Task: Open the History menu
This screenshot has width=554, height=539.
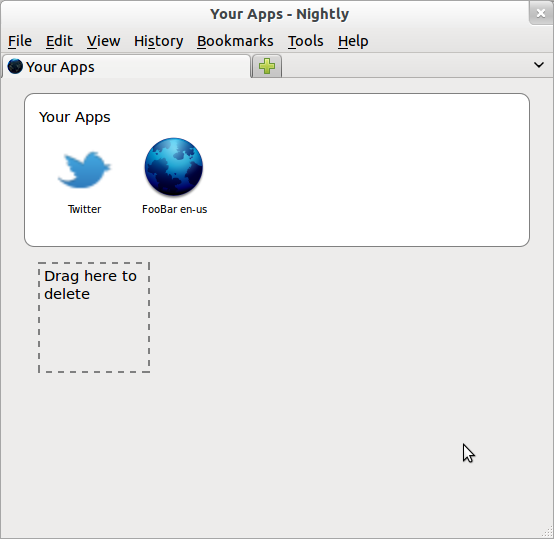Action: point(159,41)
